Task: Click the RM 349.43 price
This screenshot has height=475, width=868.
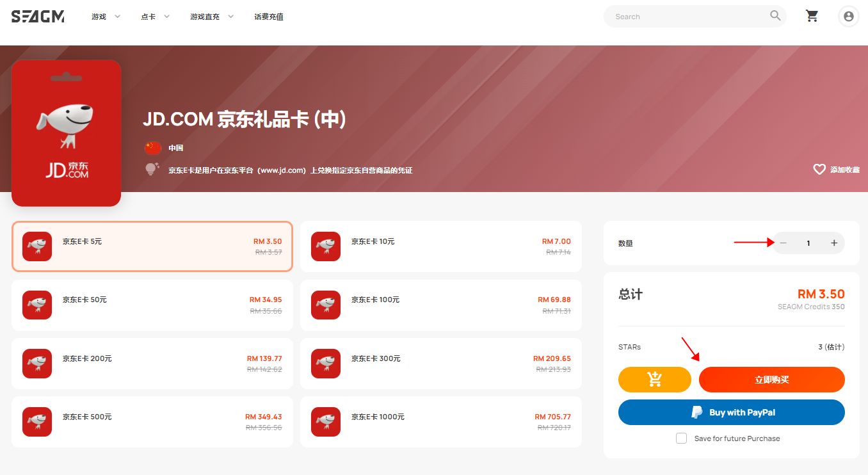Action: click(x=264, y=417)
